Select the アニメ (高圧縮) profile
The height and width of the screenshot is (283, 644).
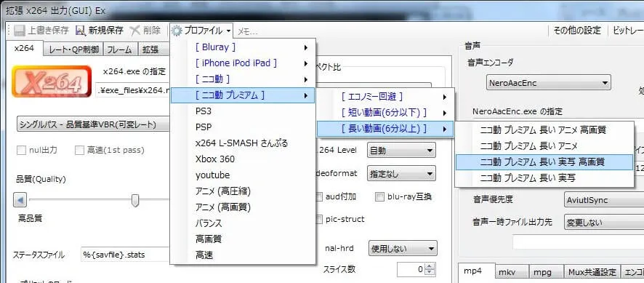243,191
